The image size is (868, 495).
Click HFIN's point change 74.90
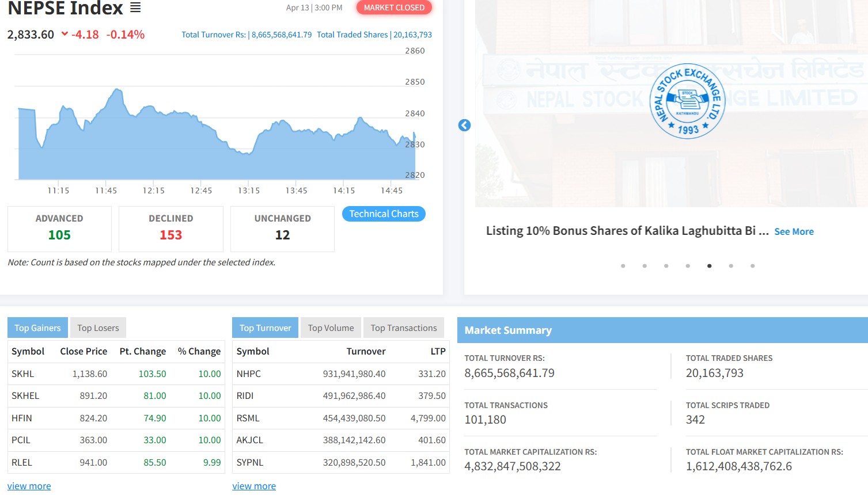(x=155, y=418)
